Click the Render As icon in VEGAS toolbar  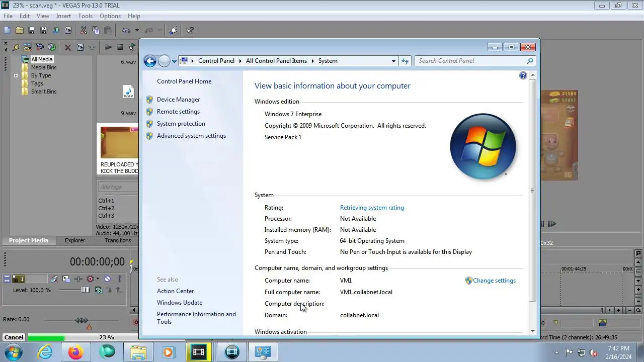click(56, 30)
